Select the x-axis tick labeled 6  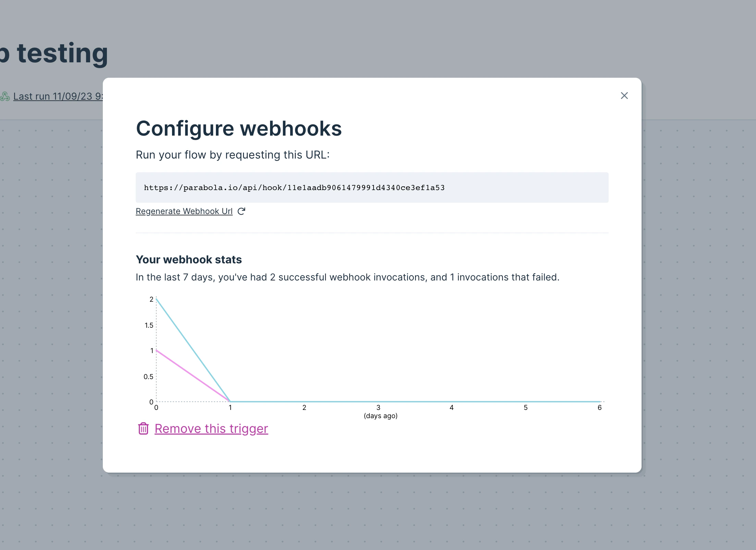coord(600,408)
